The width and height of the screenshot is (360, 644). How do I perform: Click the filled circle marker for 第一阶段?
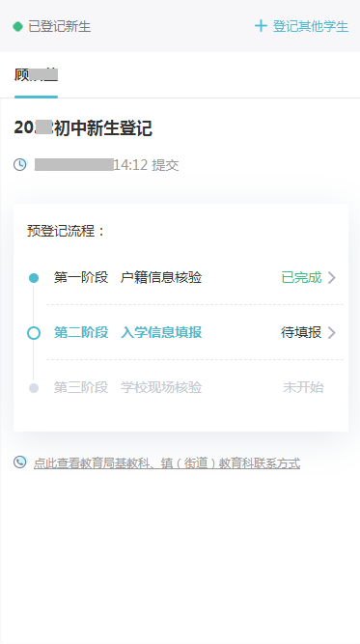pos(34,278)
